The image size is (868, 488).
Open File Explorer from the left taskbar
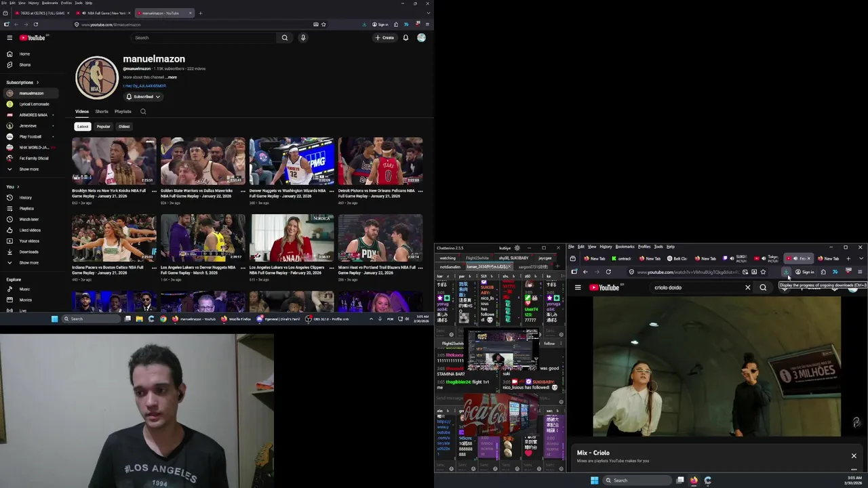click(139, 319)
